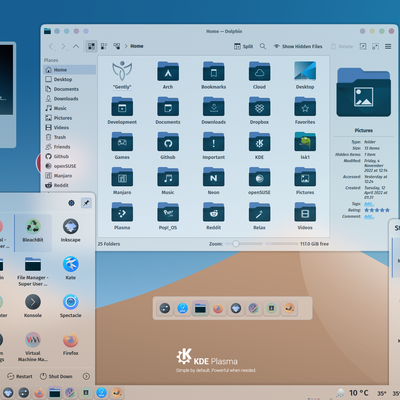Open Documents in Places sidebar
The height and width of the screenshot is (400, 400).
point(70,89)
